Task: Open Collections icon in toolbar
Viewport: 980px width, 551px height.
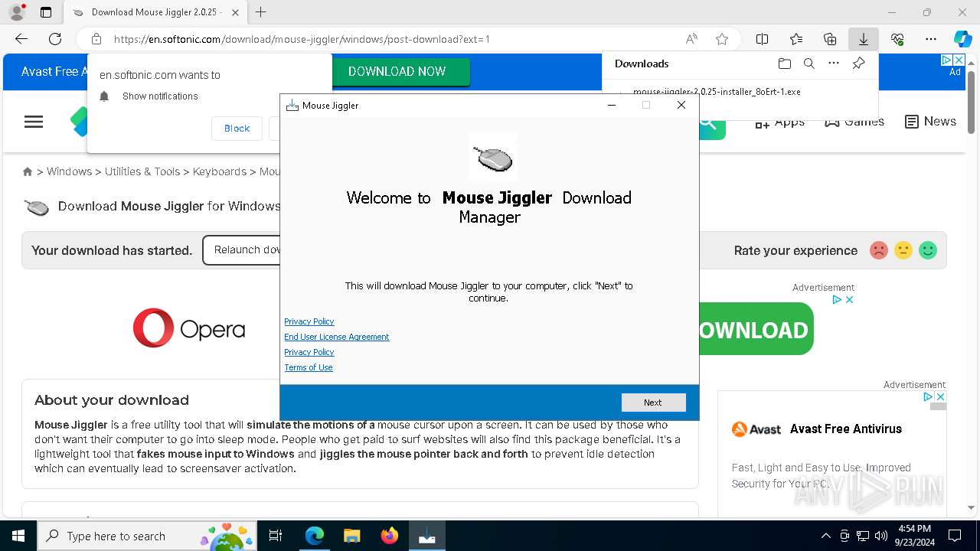Action: pos(830,39)
